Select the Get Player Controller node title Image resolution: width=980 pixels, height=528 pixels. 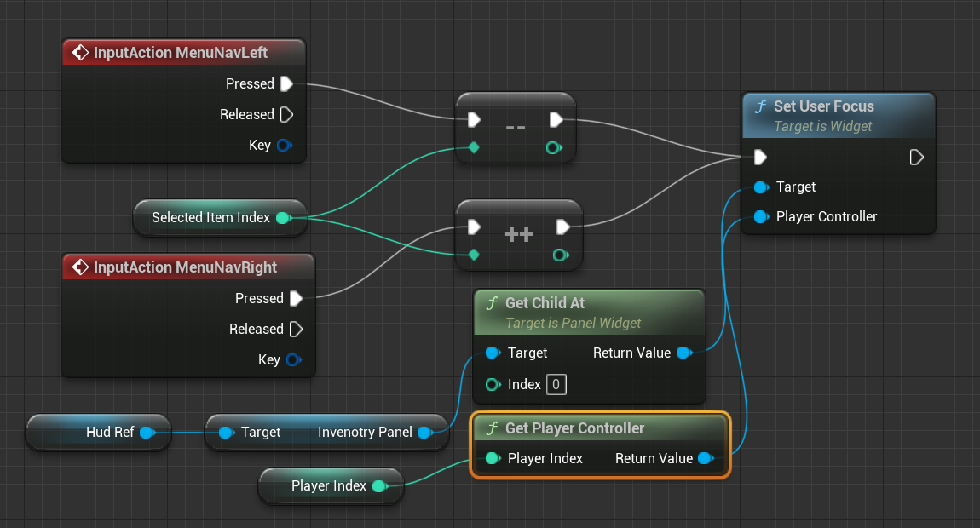(x=574, y=428)
